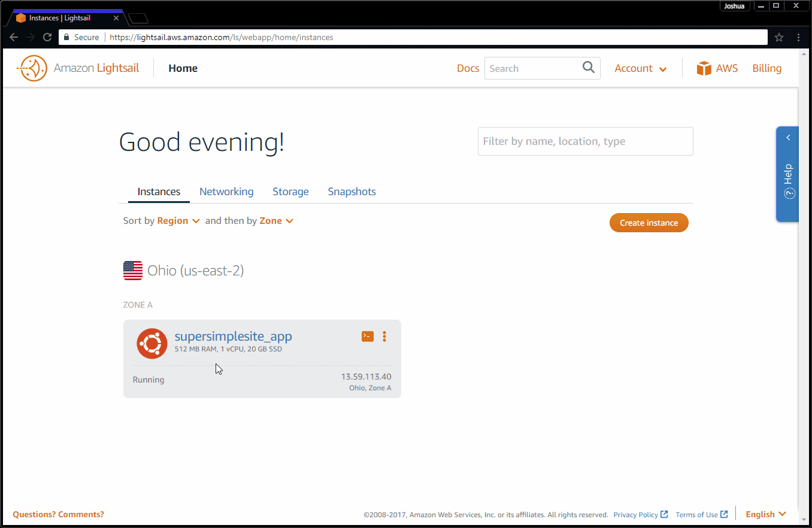Click the browser back arrow

click(14, 37)
